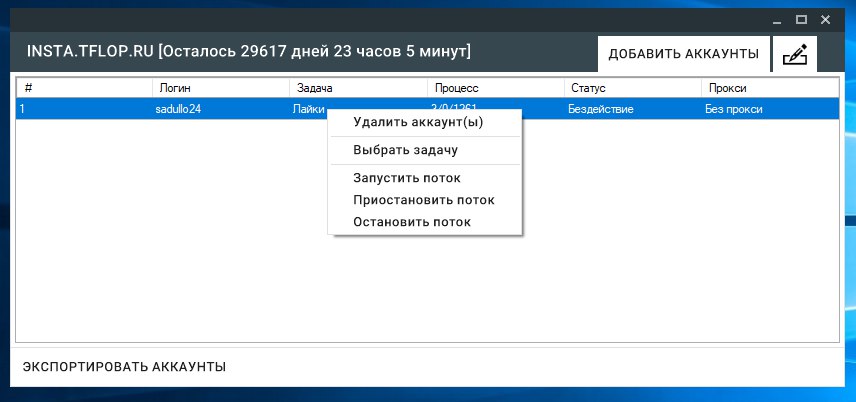Choose Остановить поток menu entry

click(424, 222)
